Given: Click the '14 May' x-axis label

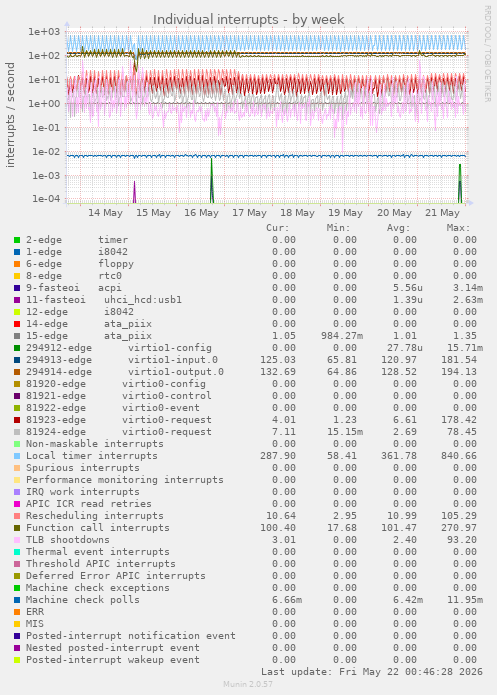Looking at the screenshot, I should point(105,213).
